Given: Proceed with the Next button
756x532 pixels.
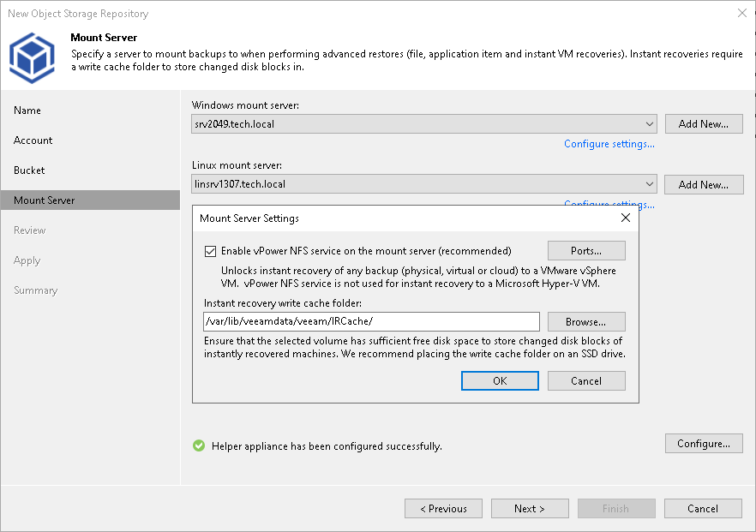Looking at the screenshot, I should tap(530, 508).
